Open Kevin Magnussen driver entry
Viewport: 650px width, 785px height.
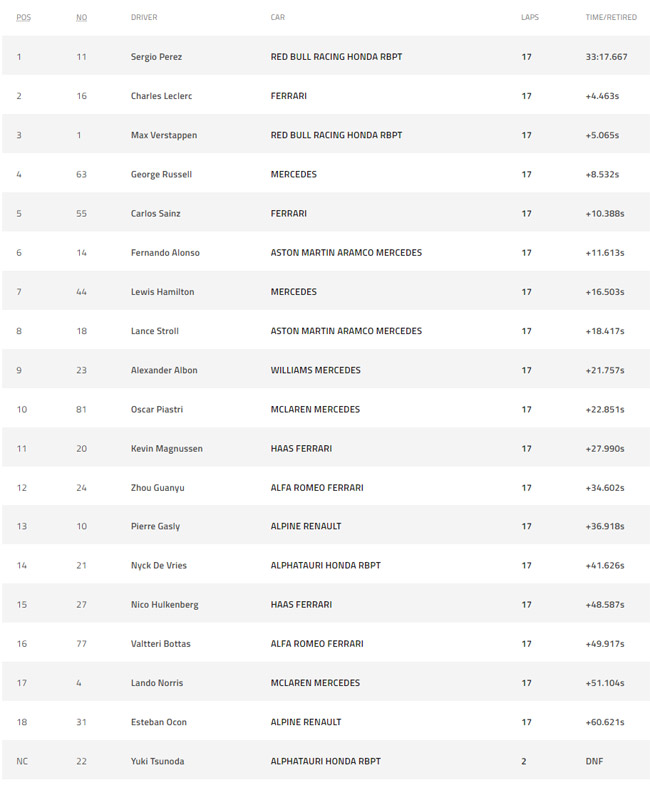[x=167, y=449]
